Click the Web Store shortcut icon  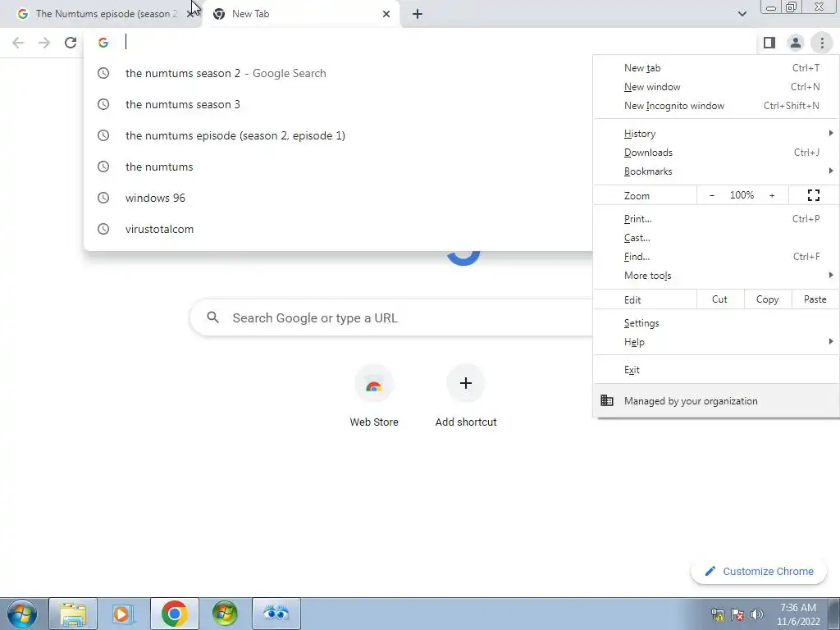tap(374, 384)
